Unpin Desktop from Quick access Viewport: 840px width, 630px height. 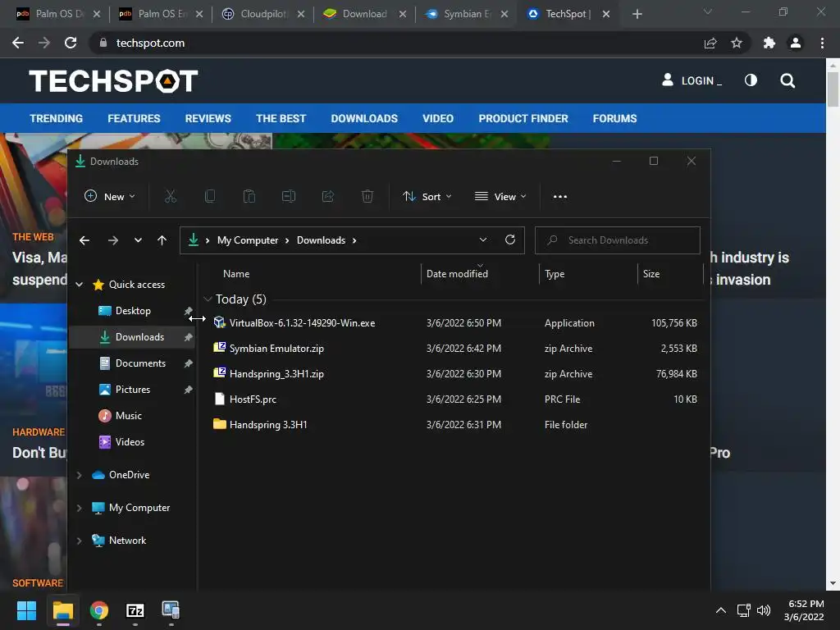coord(188,311)
